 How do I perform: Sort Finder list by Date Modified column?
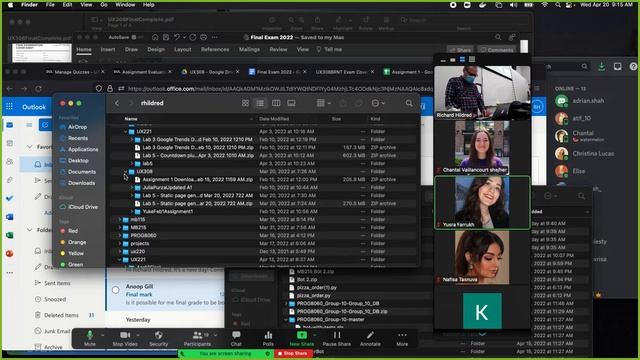274,119
